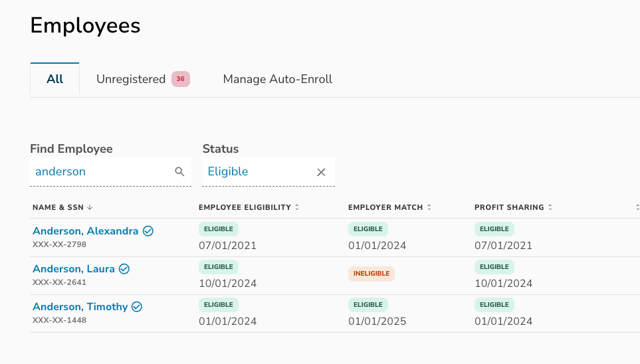This screenshot has width=640, height=364.
Task: Open Anderson, Alexandra employee profile
Action: click(85, 231)
